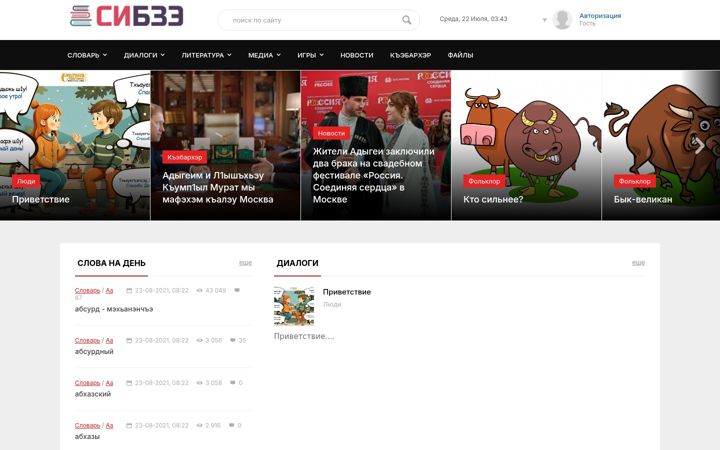Image resolution: width=720 pixels, height=450 pixels.
Task: Click Словарь link above абхазский
Action: [x=87, y=383]
